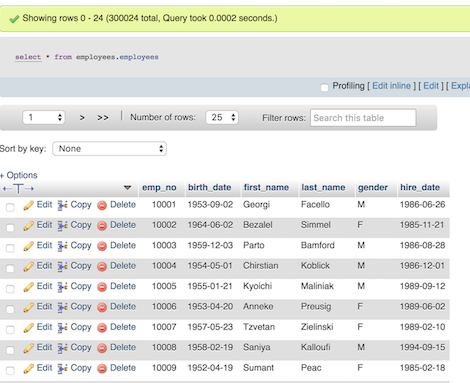Click the pencil icon for employee Chirstian
The height and width of the screenshot is (383, 470).
pyautogui.click(x=28, y=266)
